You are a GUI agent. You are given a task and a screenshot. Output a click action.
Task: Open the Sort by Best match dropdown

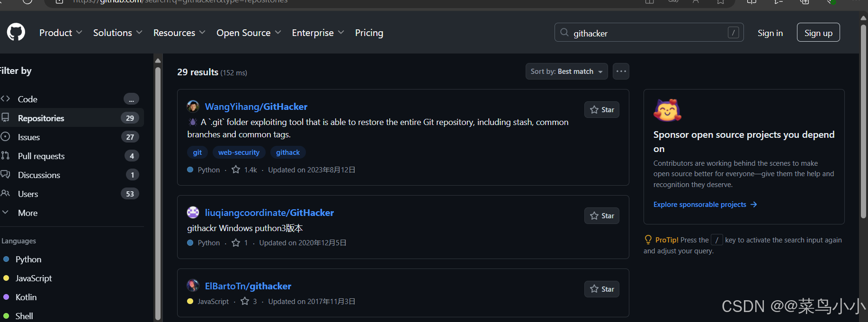pyautogui.click(x=566, y=72)
